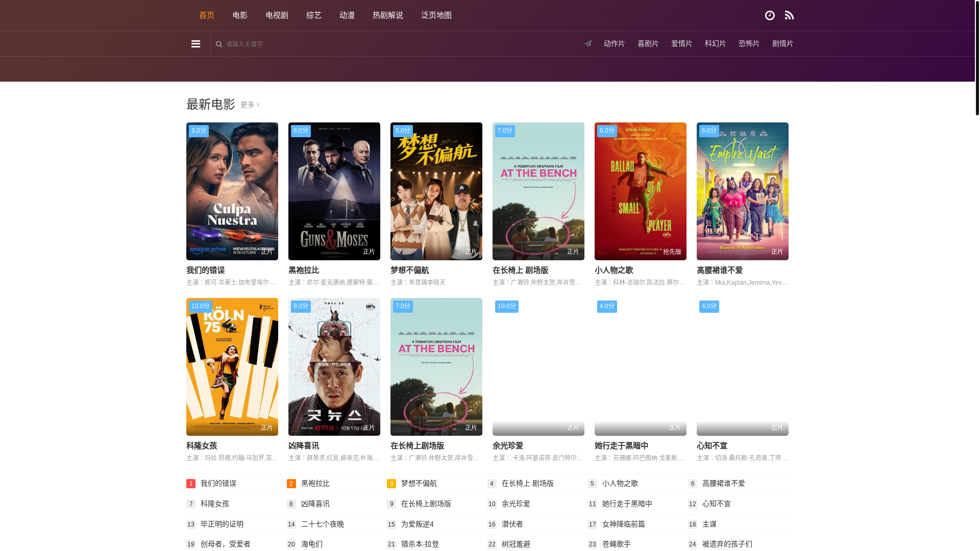Open ranked item 14 二十七个夜晚
Image resolution: width=980 pixels, height=551 pixels.
pos(323,524)
